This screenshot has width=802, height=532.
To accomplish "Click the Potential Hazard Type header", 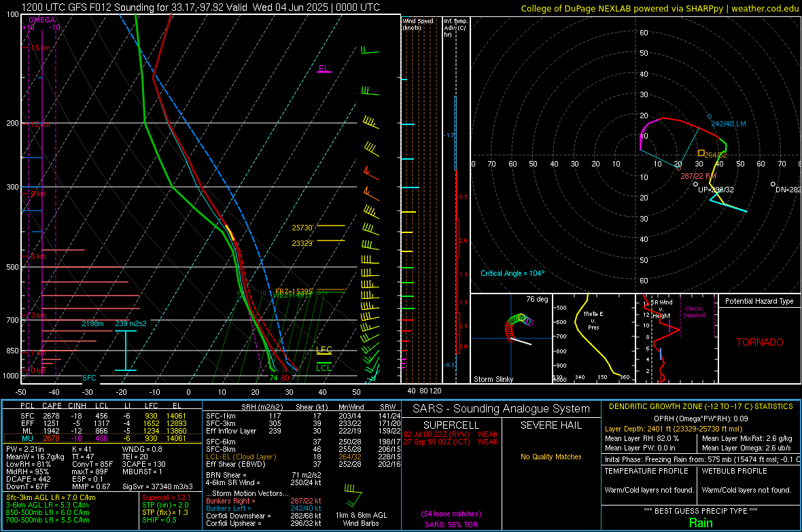I will [759, 301].
